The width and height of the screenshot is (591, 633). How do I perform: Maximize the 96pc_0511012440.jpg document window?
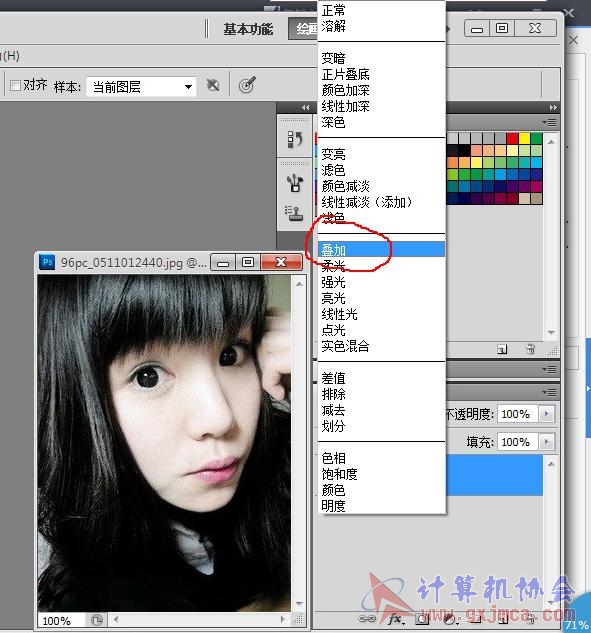coord(248,262)
